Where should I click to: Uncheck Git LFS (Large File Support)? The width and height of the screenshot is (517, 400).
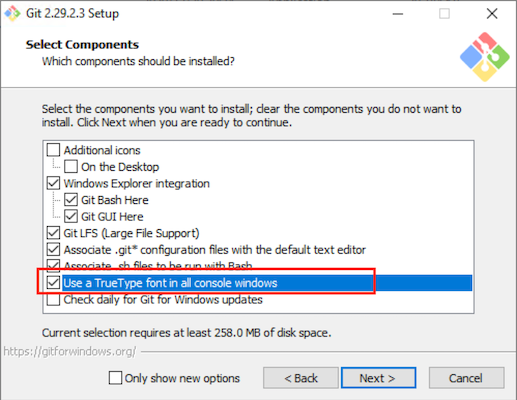coord(53,233)
